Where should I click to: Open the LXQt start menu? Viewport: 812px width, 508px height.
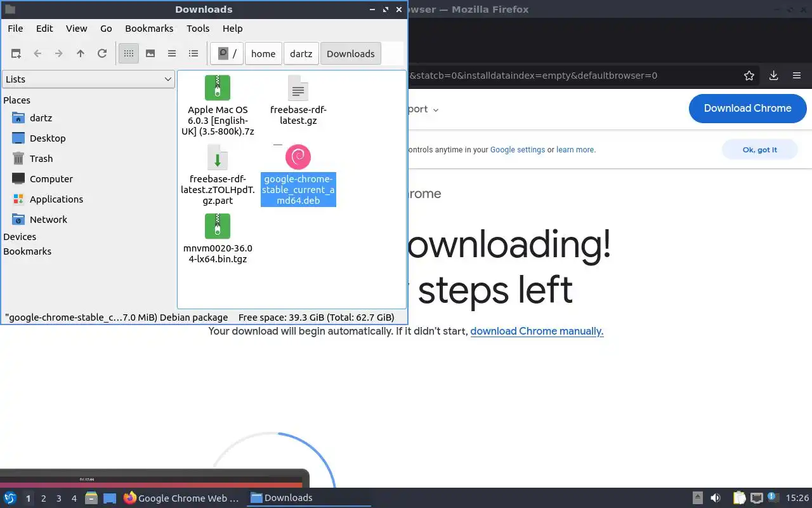pyautogui.click(x=10, y=498)
